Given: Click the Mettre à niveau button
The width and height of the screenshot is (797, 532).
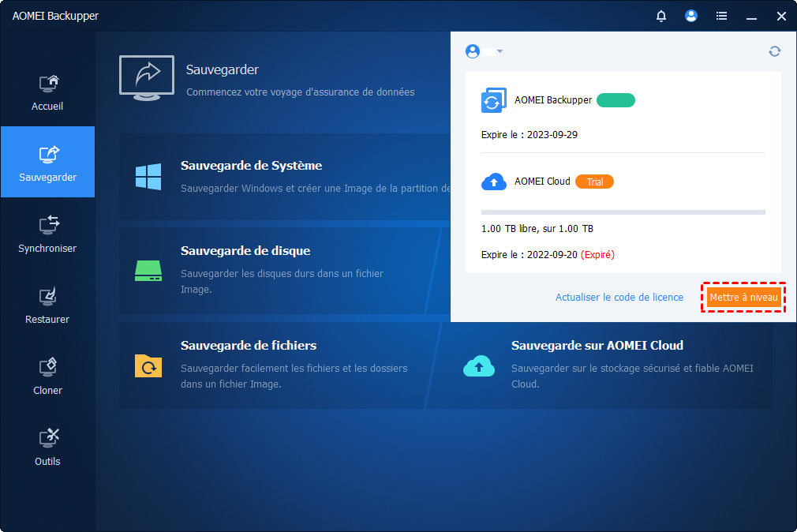Looking at the screenshot, I should pos(743,298).
